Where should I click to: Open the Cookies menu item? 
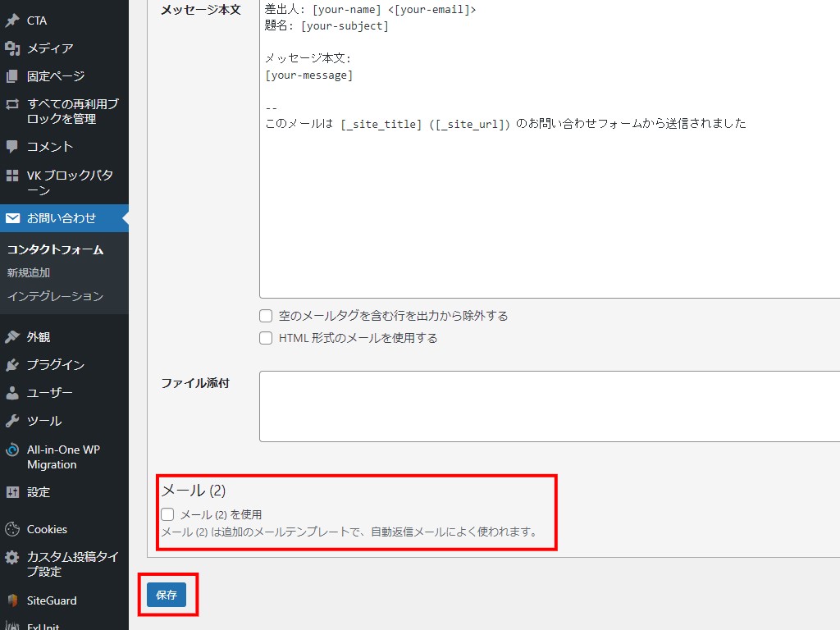coord(47,529)
